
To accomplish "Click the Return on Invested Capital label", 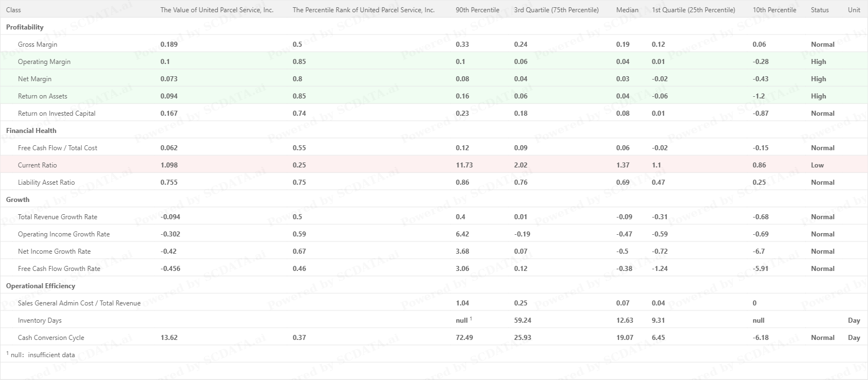I will (57, 113).
